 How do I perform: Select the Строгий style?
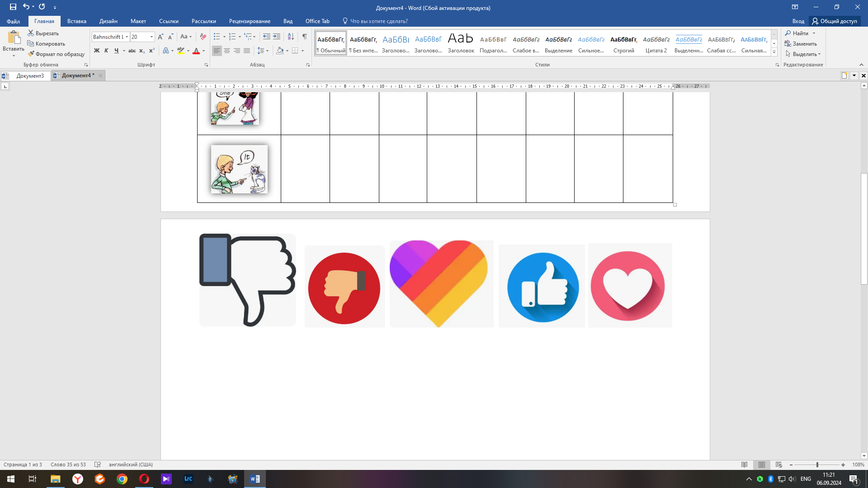click(624, 43)
